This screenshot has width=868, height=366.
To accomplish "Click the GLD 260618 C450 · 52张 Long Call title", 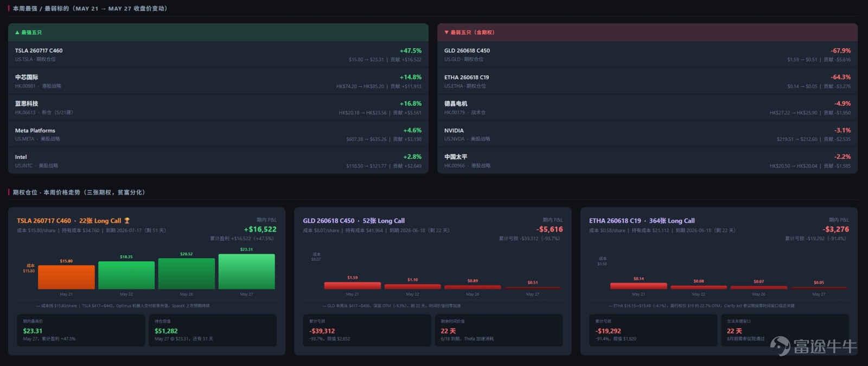I will coord(354,221).
